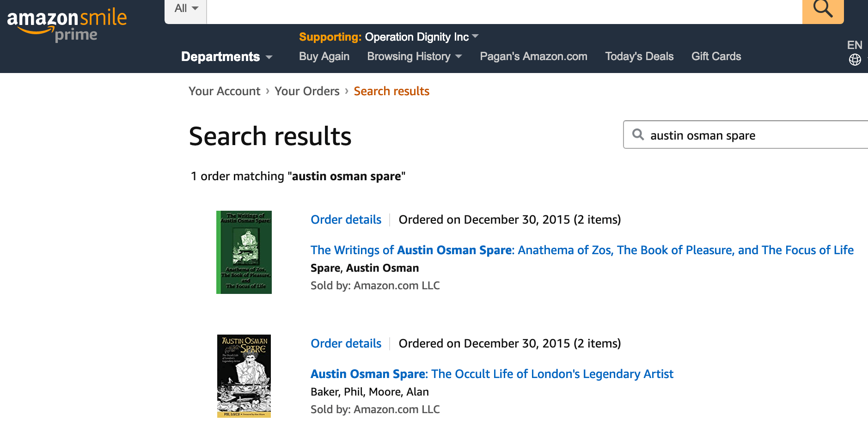The width and height of the screenshot is (868, 427).
Task: Click magnifier icon in order search box
Action: click(638, 134)
